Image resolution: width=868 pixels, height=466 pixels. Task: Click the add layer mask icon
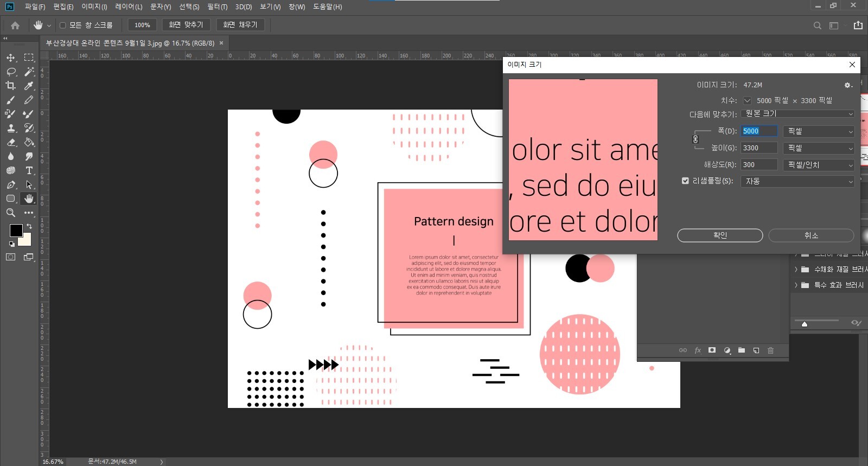coord(712,350)
